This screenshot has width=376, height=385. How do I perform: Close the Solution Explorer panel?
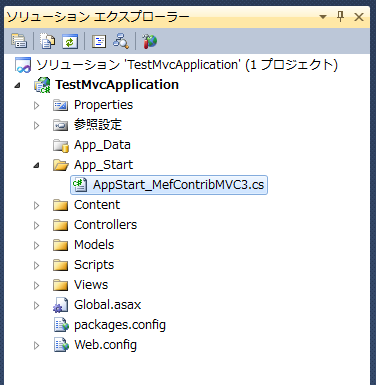tap(359, 17)
